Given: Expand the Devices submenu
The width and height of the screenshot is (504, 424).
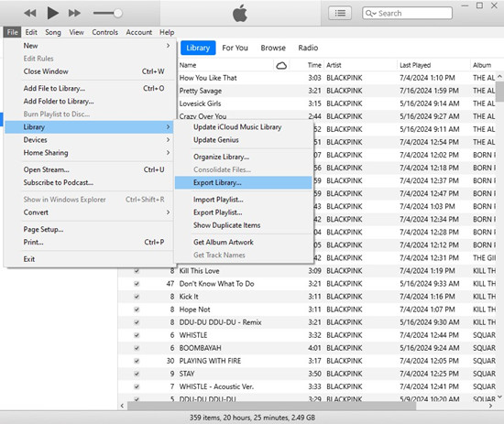Looking at the screenshot, I should tap(90, 140).
